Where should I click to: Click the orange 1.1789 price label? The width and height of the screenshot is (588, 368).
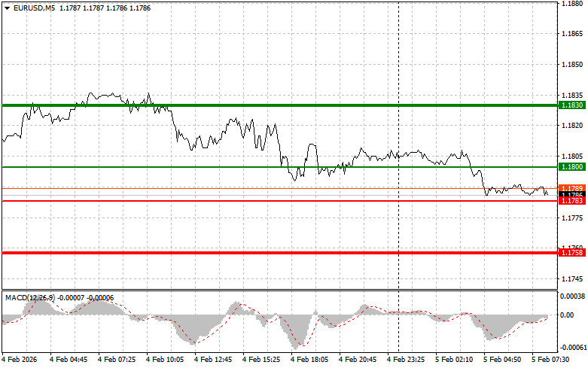(x=568, y=187)
